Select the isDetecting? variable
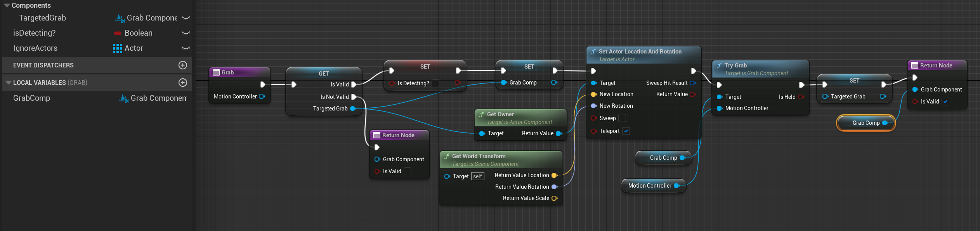Viewport: 980px width, 231px height. click(x=34, y=33)
